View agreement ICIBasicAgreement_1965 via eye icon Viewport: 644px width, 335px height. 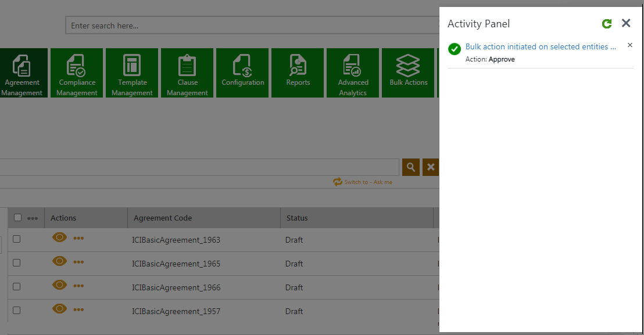pos(59,261)
